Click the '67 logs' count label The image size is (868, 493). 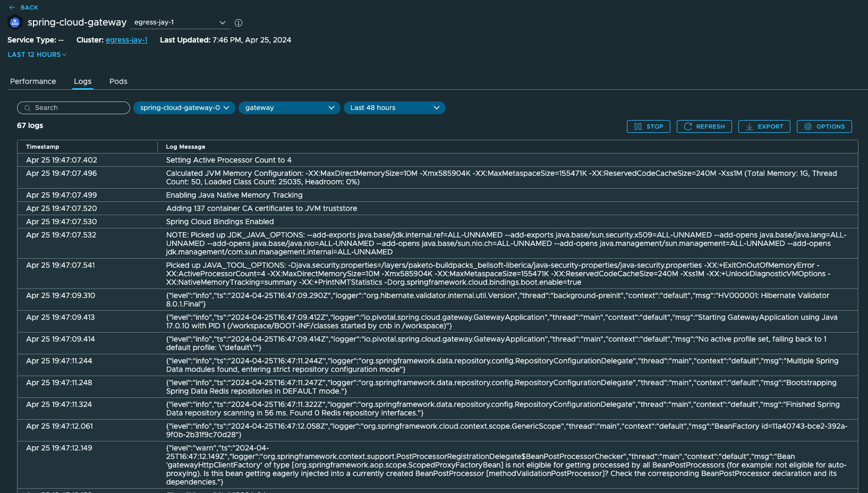[x=30, y=125]
